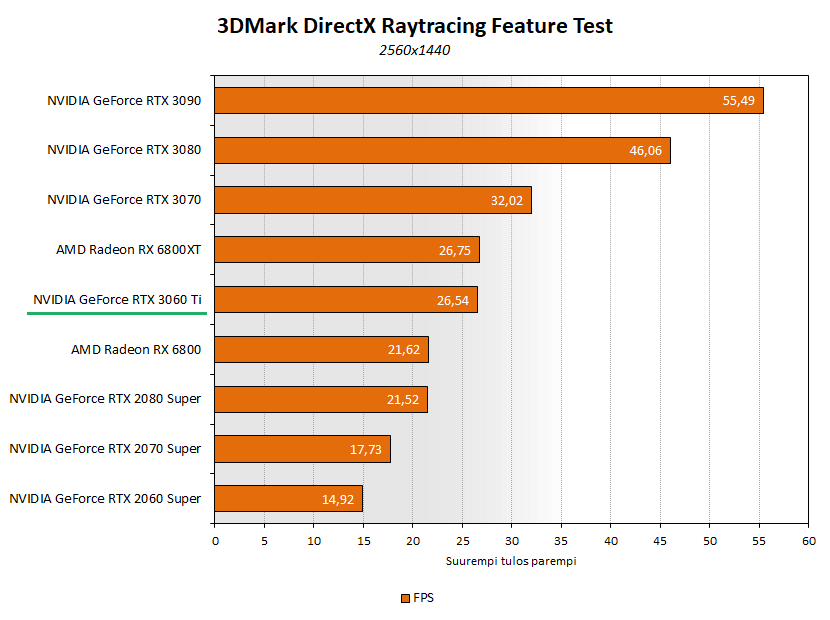
Task: Click the chart title "3DMark DirectX Raytracing Feature Test"
Action: pos(414,26)
